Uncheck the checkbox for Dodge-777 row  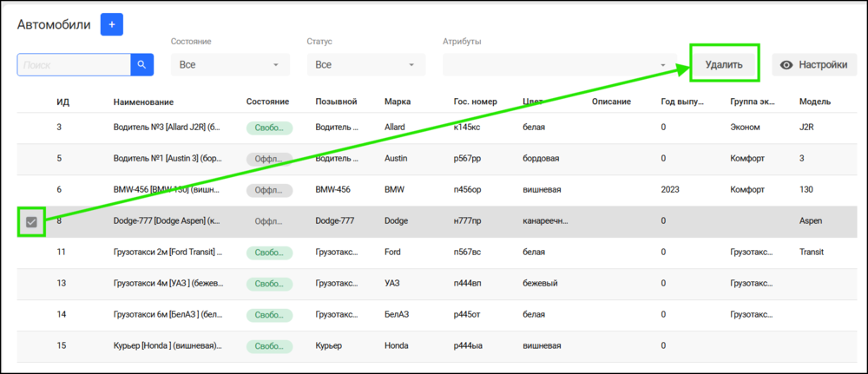tap(31, 222)
